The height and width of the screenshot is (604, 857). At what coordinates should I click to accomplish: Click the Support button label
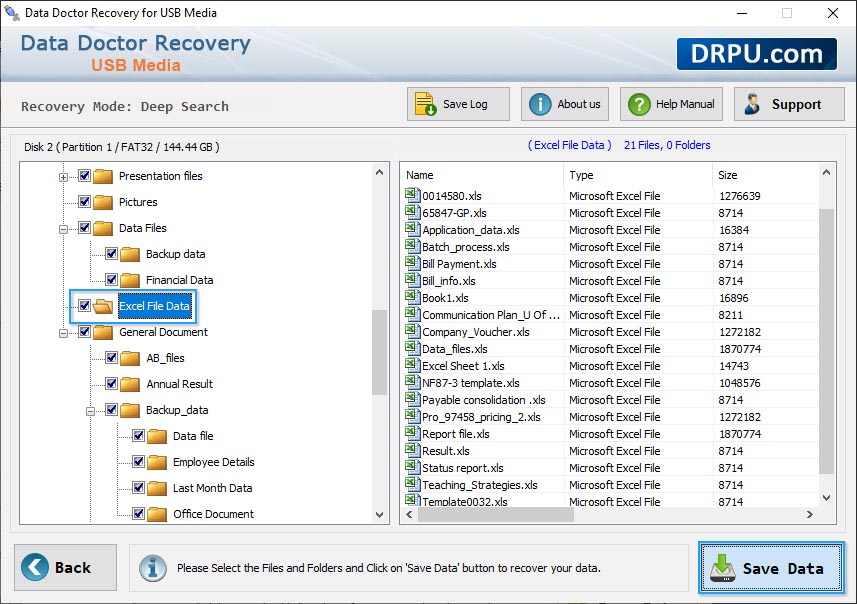coord(796,104)
